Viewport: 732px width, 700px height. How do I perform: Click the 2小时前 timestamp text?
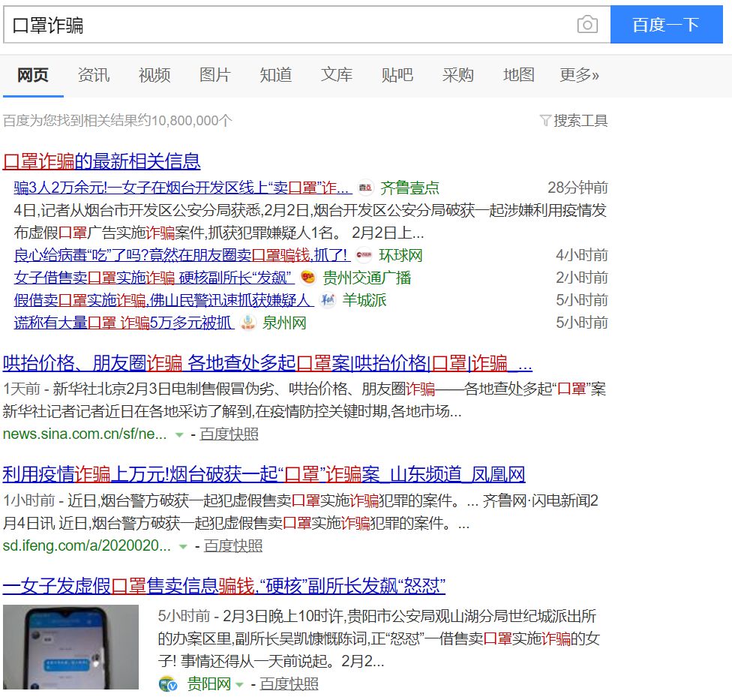pos(582,278)
